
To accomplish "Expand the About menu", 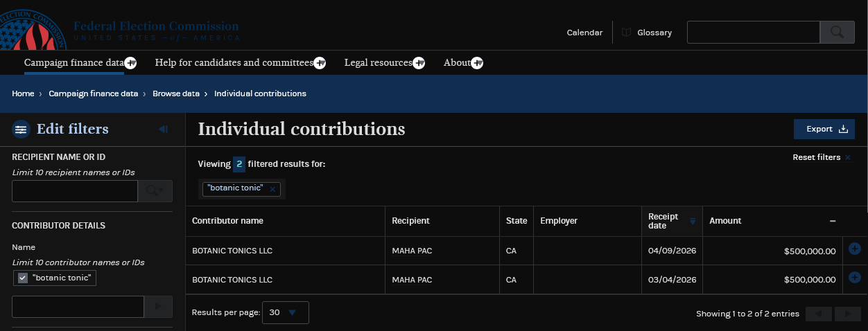I will click(477, 63).
